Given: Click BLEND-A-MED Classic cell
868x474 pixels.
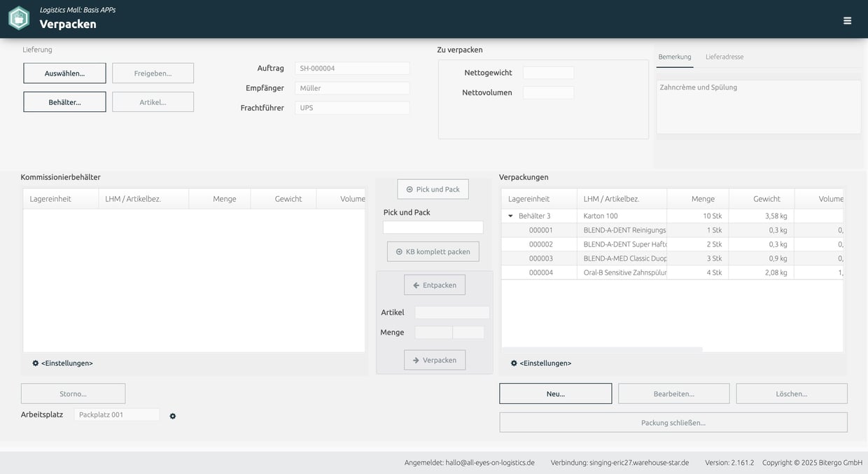Looking at the screenshot, I should [622, 258].
